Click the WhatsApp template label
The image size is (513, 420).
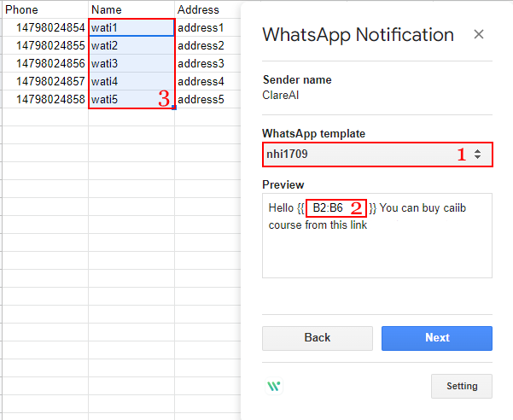click(314, 134)
